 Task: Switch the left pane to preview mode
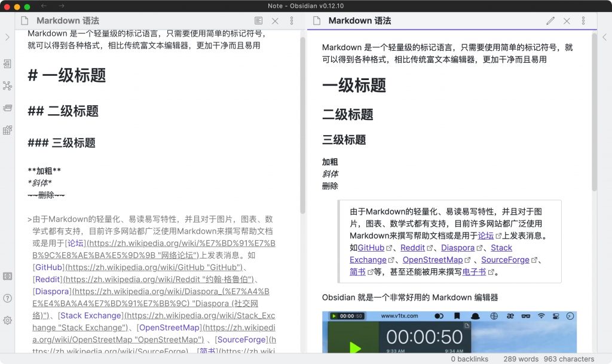(x=258, y=21)
